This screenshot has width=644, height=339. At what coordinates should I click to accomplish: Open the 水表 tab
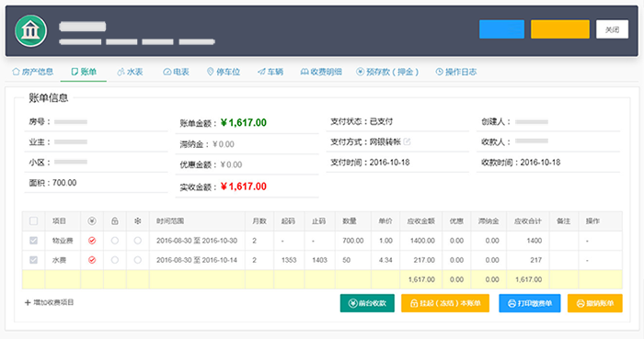[x=130, y=72]
